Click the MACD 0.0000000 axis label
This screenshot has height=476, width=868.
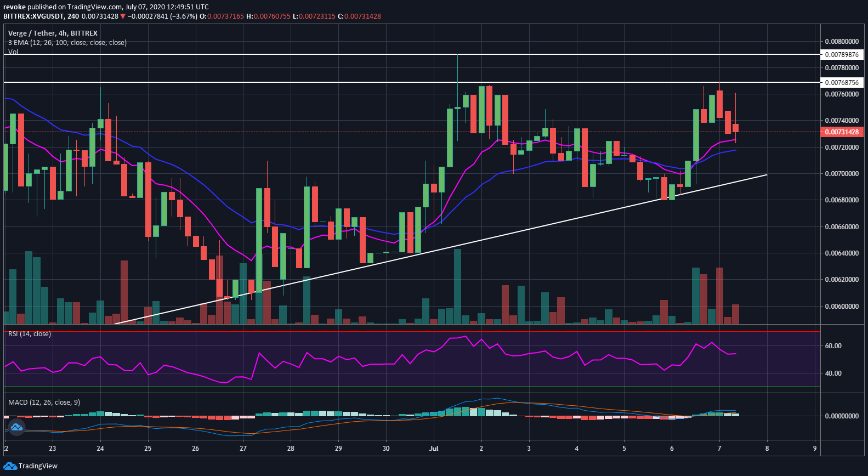click(x=842, y=416)
